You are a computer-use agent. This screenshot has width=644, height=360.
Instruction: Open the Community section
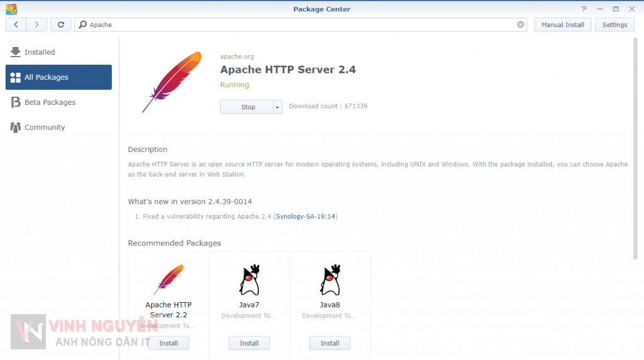pos(45,128)
